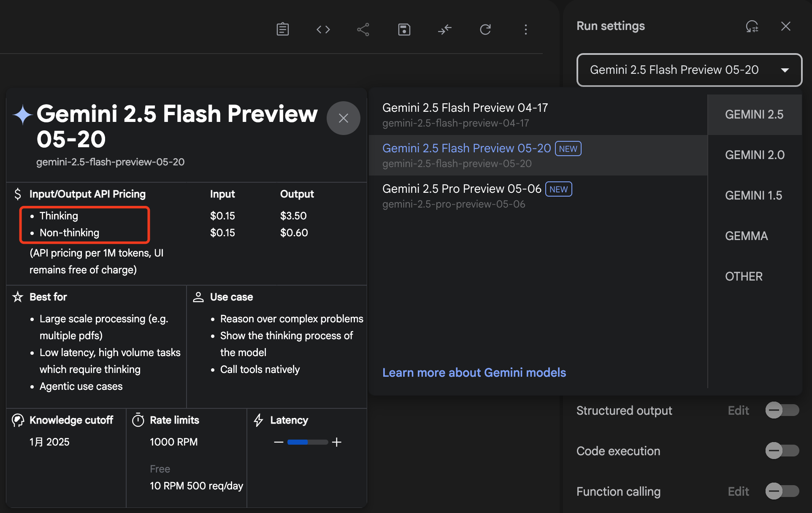Toggle the Code execution switch
Viewport: 812px width, 513px height.
click(x=782, y=451)
